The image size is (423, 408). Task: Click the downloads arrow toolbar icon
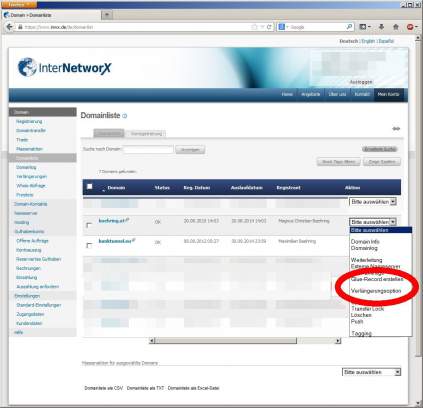click(381, 27)
